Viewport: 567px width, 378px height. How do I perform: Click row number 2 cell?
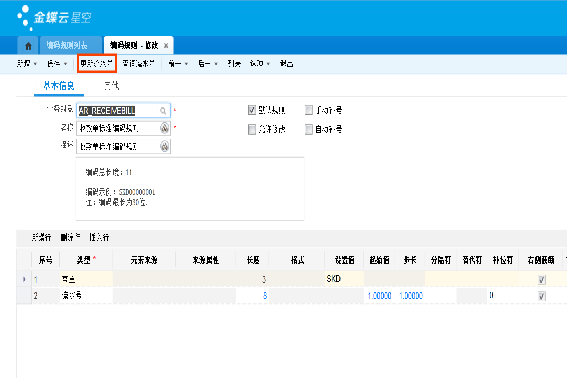tap(46, 296)
